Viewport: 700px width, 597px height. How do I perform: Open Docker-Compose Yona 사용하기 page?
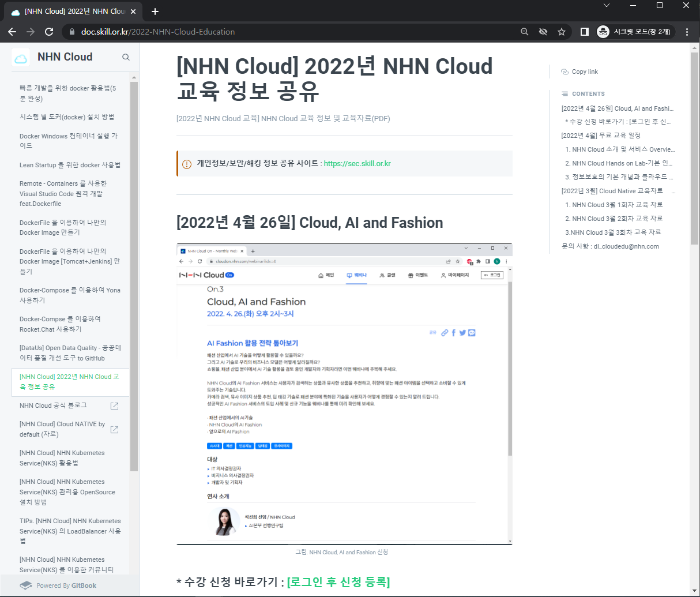[x=70, y=295]
